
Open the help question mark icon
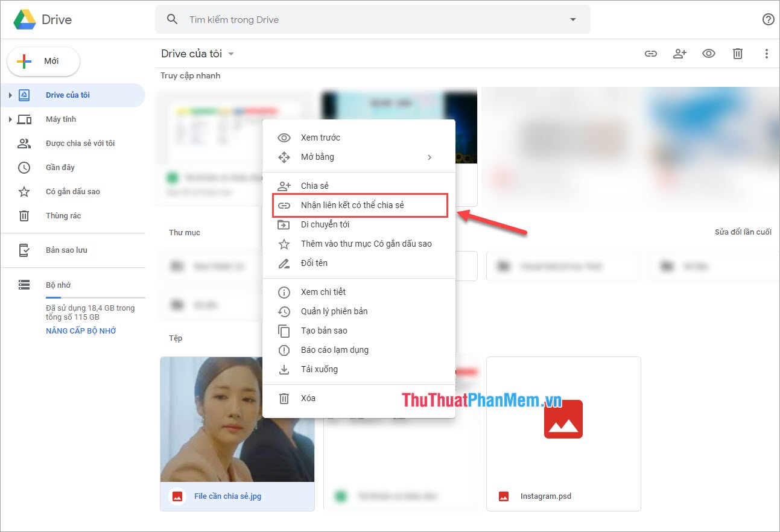[x=768, y=19]
